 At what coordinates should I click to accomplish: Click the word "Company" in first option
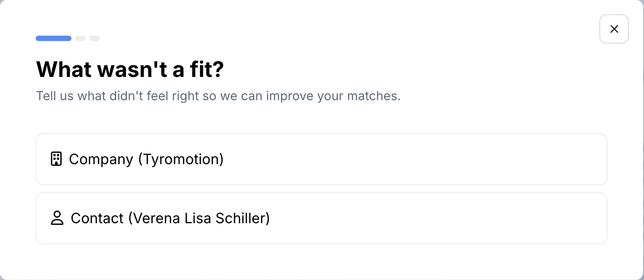coord(101,159)
